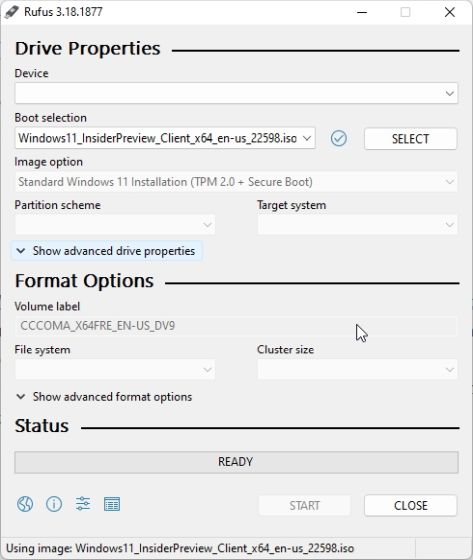Open the Partition scheme dropdown
The image size is (473, 560).
click(115, 225)
